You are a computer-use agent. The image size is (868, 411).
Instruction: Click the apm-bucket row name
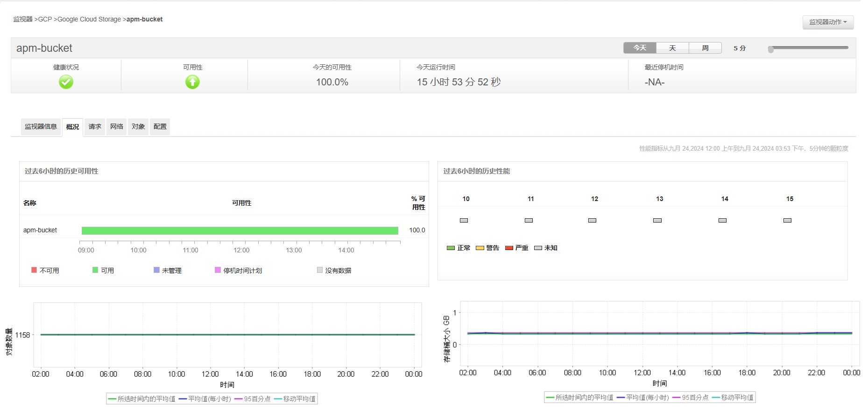(x=40, y=230)
